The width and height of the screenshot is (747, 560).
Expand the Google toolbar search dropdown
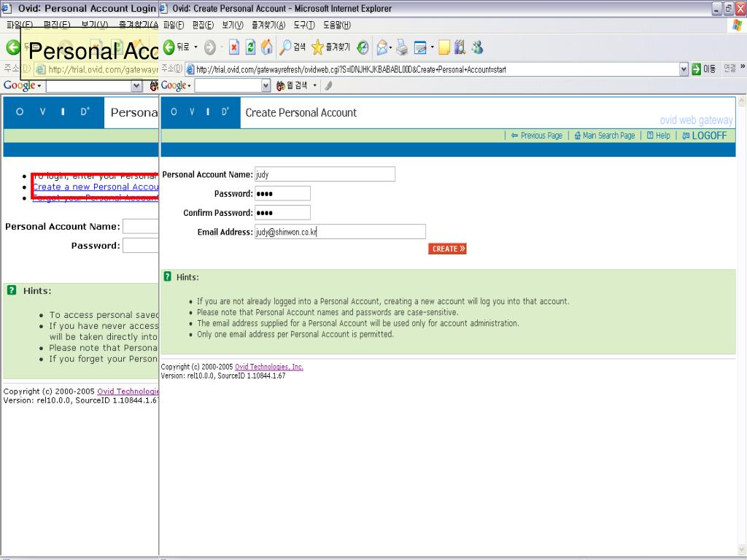[266, 86]
